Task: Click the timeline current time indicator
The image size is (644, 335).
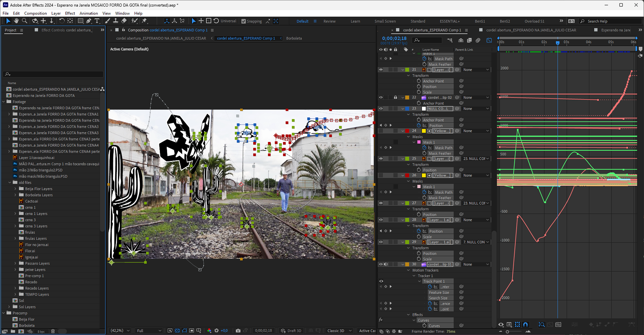Action: [557, 43]
